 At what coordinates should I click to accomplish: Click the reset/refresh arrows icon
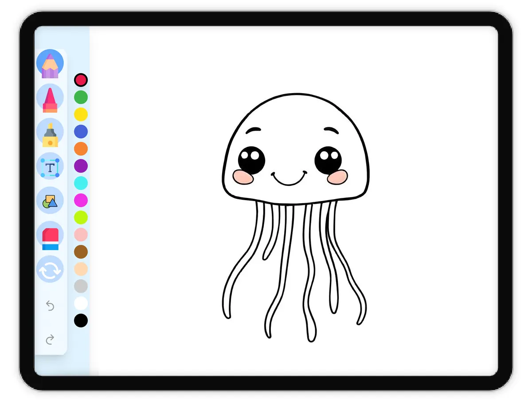[x=50, y=270]
